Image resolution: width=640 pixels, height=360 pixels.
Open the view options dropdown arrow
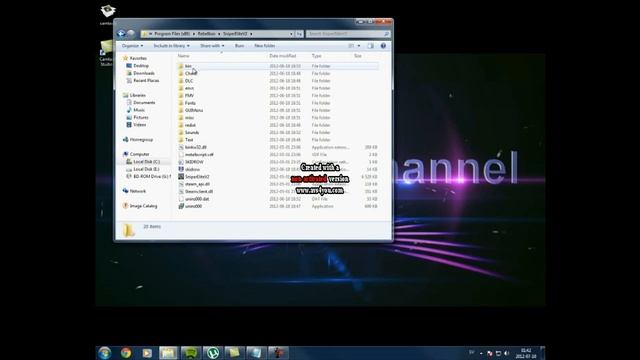click(x=359, y=46)
